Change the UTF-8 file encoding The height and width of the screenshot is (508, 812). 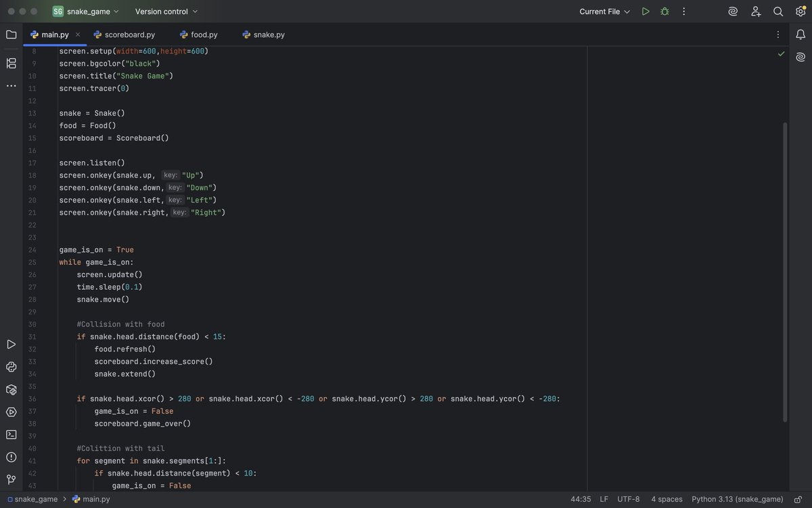click(629, 499)
